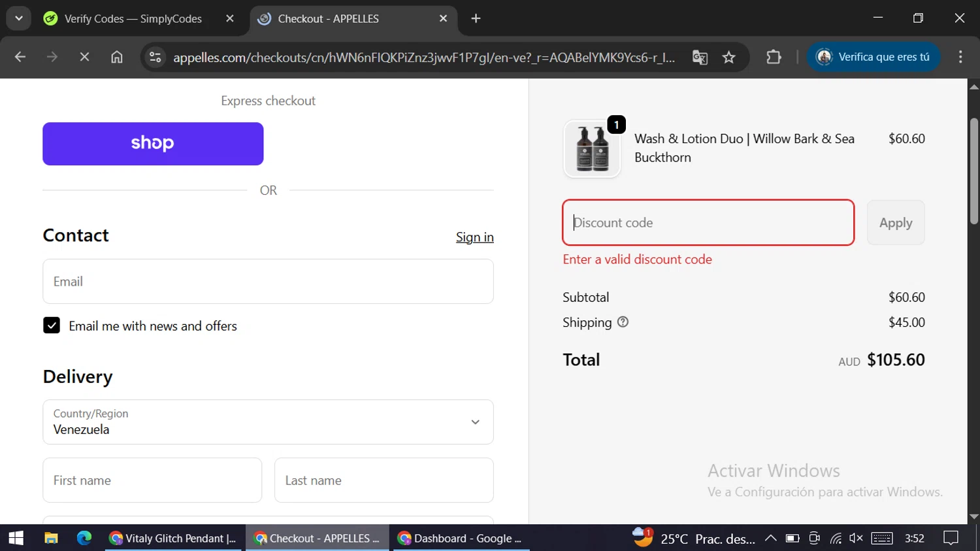980x551 pixels.
Task: Open a new browser tab
Action: pos(476,19)
